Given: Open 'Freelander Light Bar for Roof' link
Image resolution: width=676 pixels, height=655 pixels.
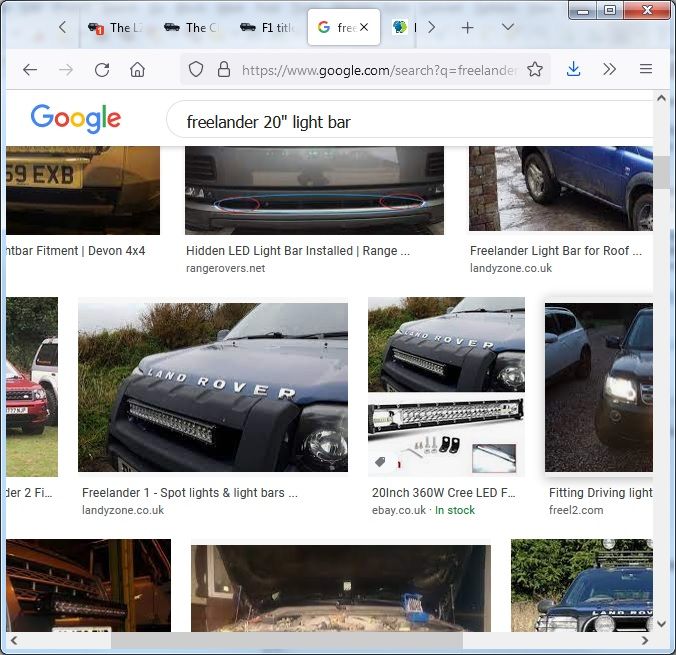Looking at the screenshot, I should coord(556,251).
